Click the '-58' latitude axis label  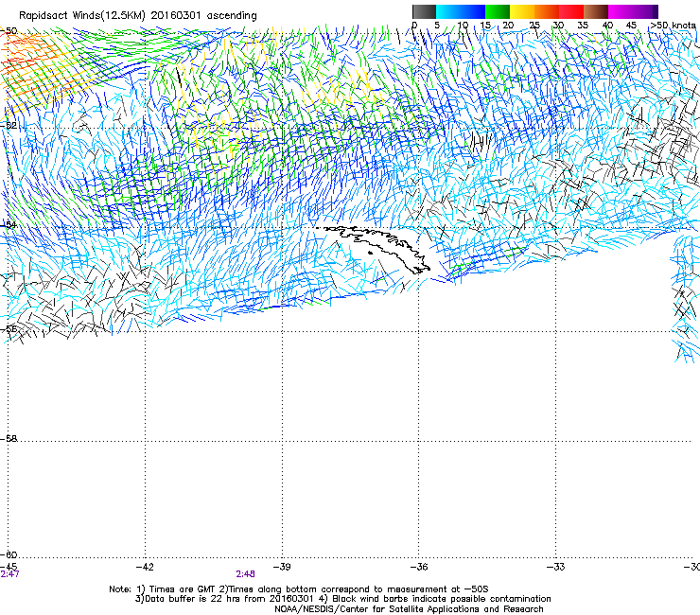pyautogui.click(x=9, y=439)
